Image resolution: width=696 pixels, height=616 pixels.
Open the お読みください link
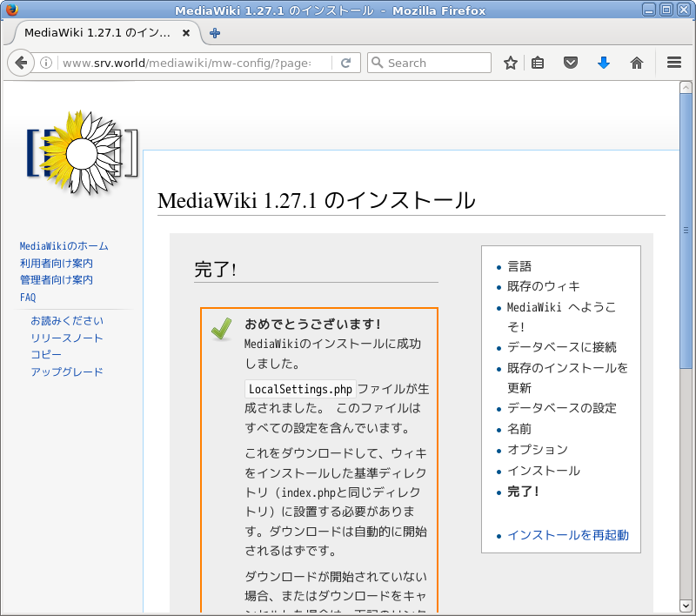point(67,320)
